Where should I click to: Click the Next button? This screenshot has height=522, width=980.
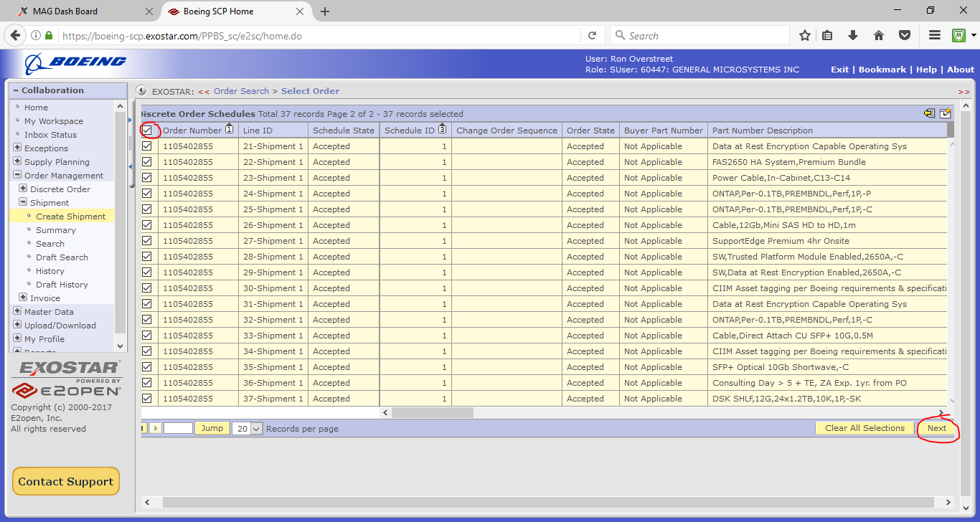point(937,428)
